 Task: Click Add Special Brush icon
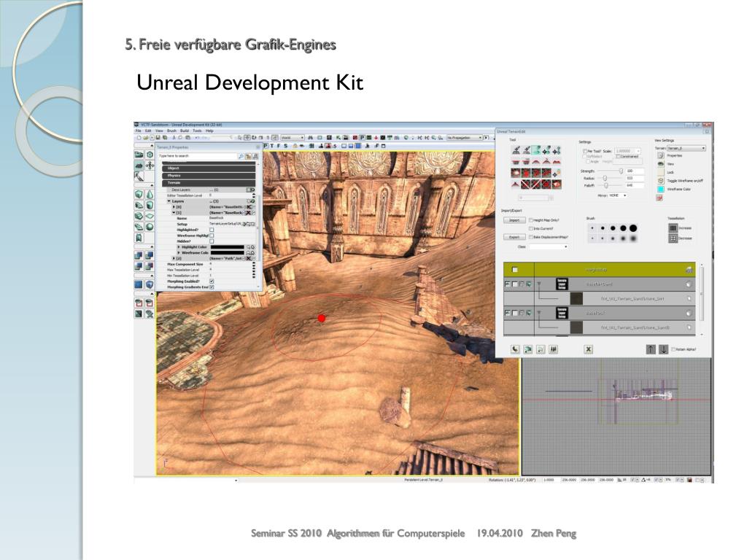click(139, 284)
